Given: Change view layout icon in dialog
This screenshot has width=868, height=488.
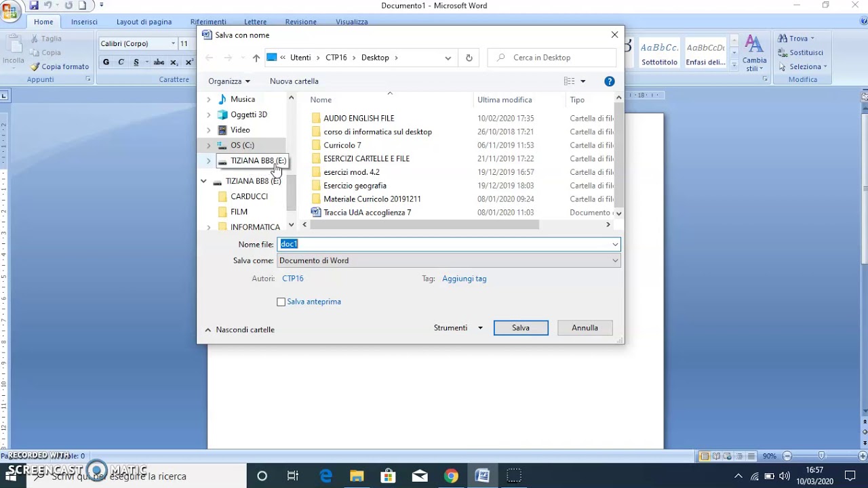Looking at the screenshot, I should click(x=569, y=81).
